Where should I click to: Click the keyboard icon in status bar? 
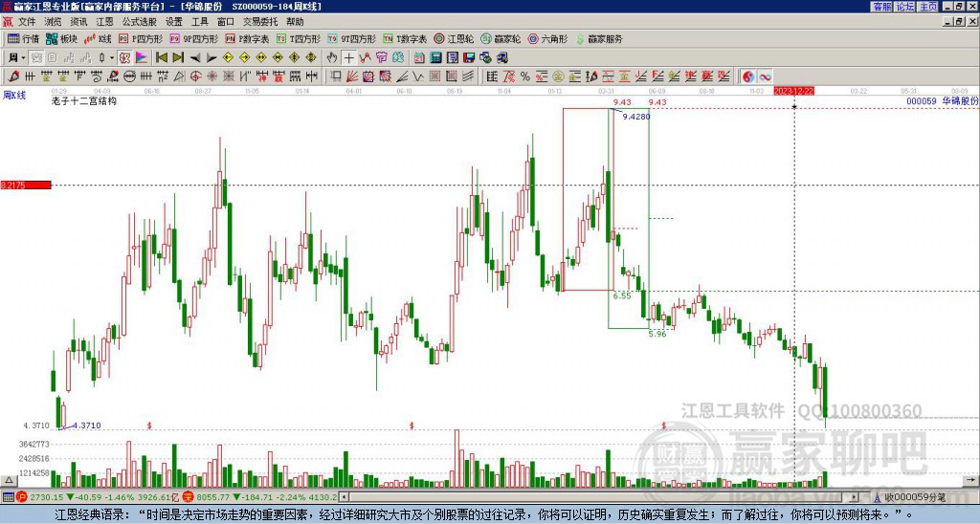coord(8,497)
